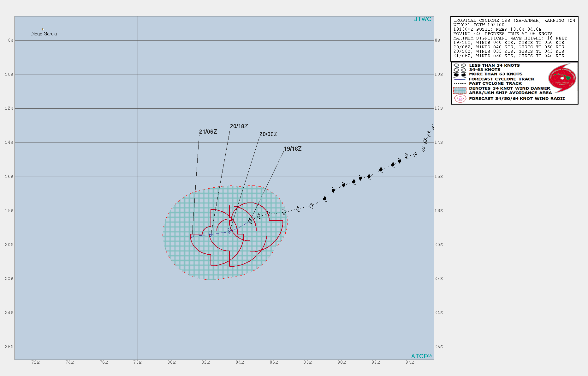
Task: Click the 'MORE THAN 63 KNOTS' legend text
Action: [496, 74]
